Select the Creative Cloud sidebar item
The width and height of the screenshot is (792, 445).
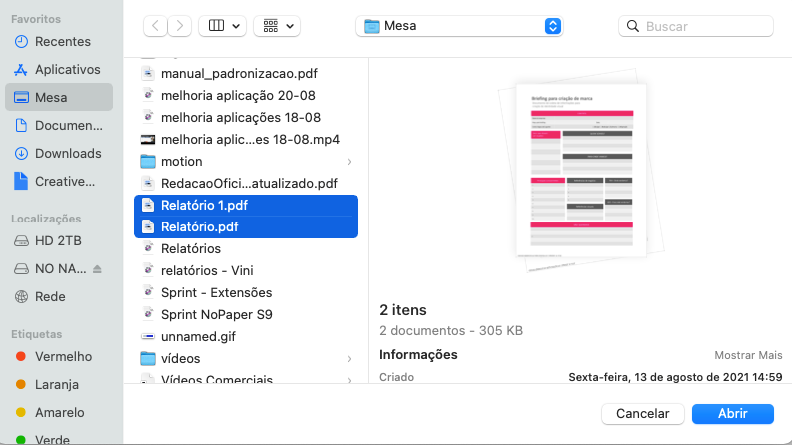pos(65,182)
